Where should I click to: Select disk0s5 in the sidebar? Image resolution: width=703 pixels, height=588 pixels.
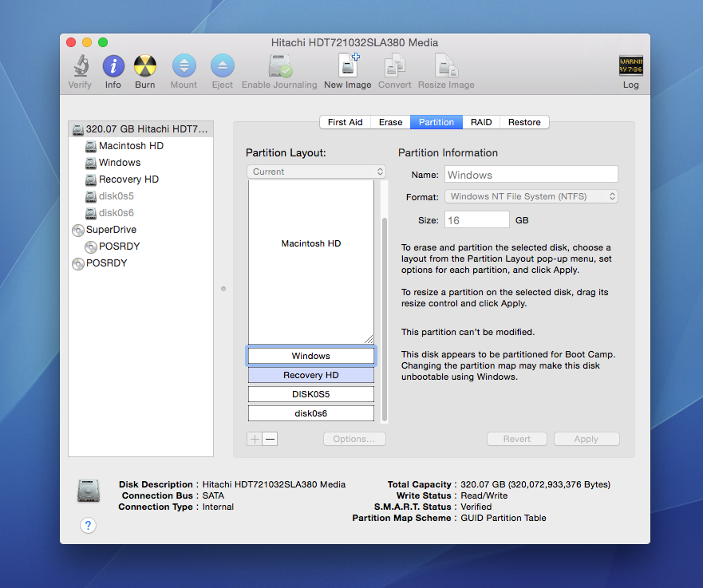point(140,195)
